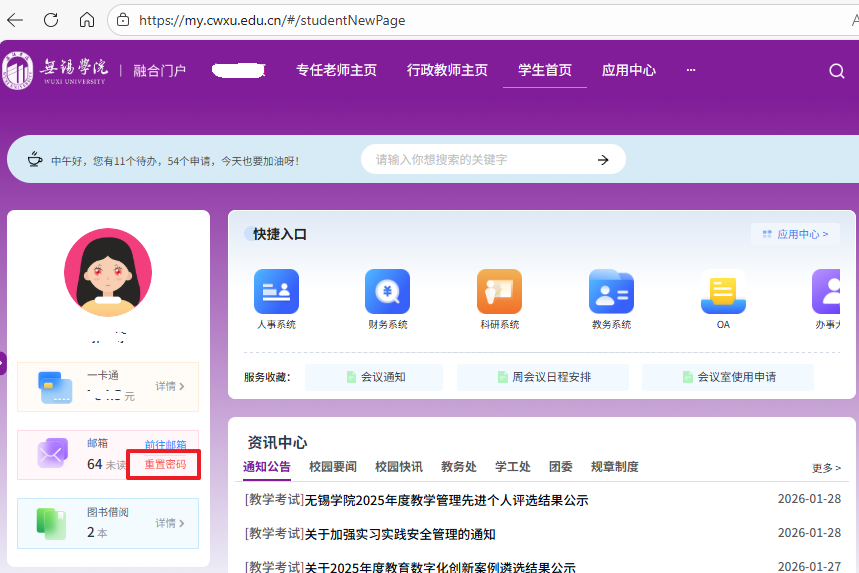Expand the collapsed left side panel handle
This screenshot has width=859, height=573.
(x=3, y=363)
